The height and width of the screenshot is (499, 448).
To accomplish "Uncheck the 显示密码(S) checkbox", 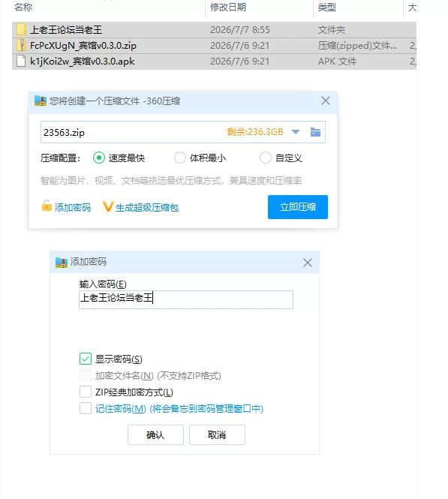I will pyautogui.click(x=86, y=359).
